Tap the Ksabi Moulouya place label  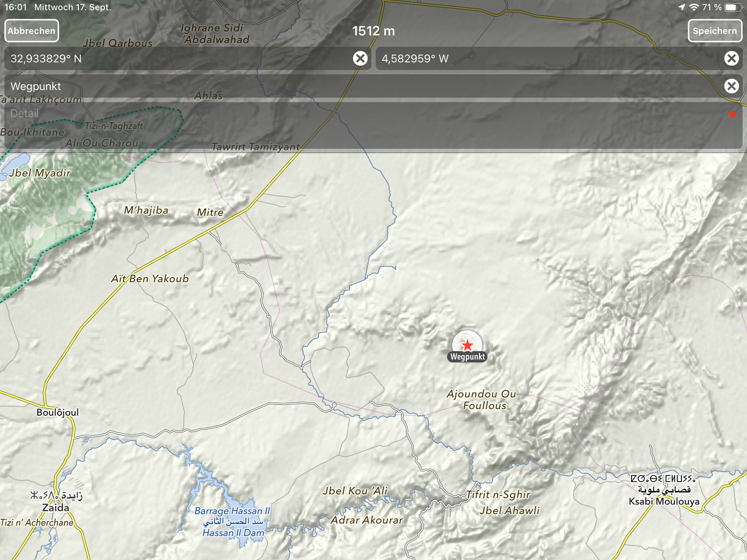click(663, 501)
